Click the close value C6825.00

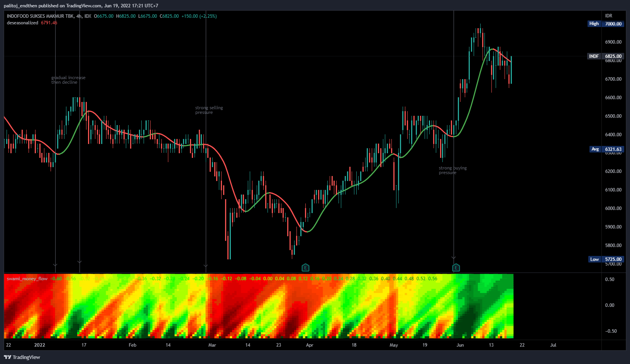point(169,16)
